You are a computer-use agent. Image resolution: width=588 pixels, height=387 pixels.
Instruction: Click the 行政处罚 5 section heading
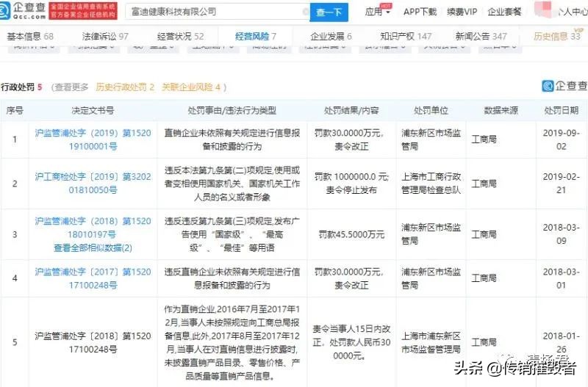(21, 87)
